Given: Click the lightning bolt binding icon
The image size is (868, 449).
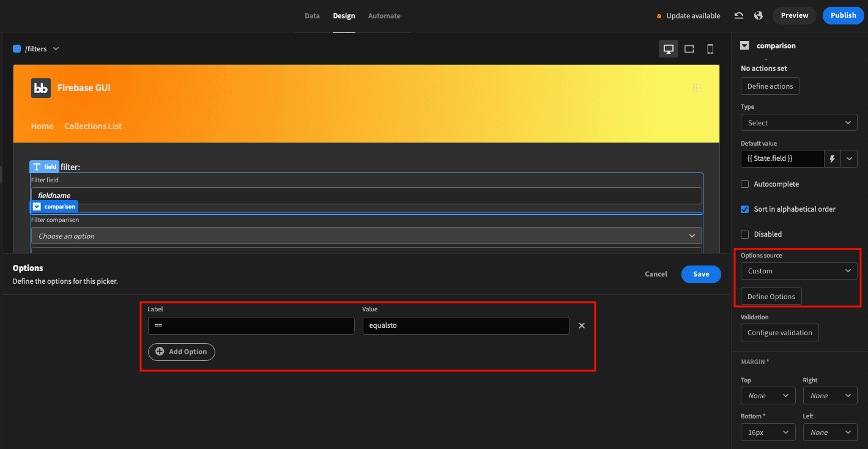Looking at the screenshot, I should (832, 158).
